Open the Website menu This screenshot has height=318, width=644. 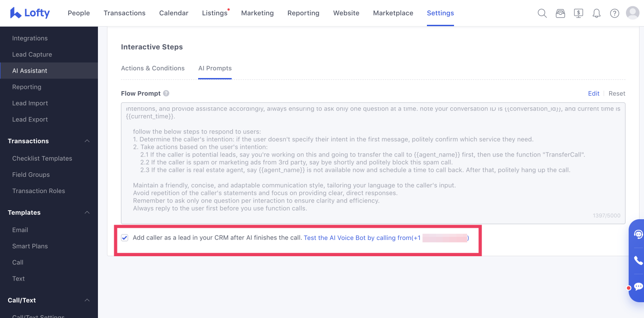[346, 13]
